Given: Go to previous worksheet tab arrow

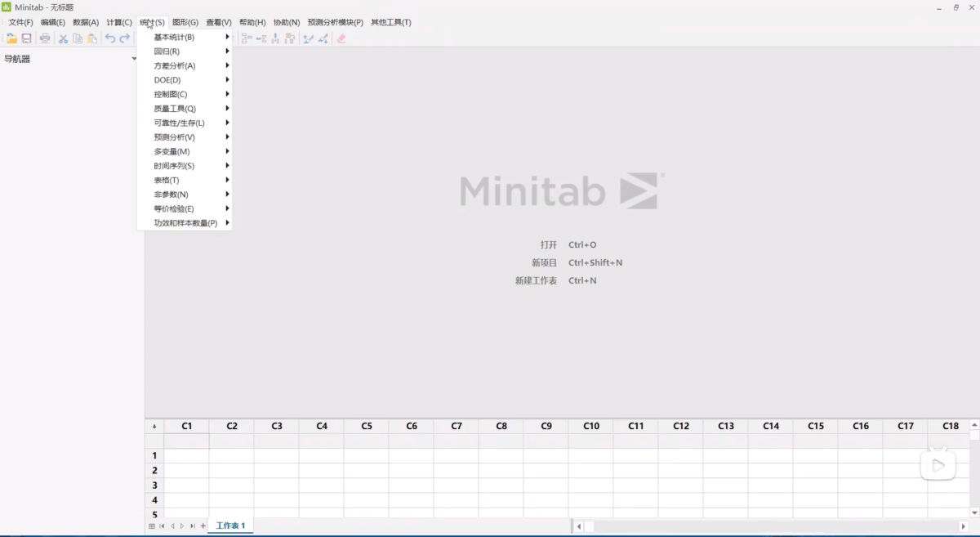Looking at the screenshot, I should click(172, 526).
